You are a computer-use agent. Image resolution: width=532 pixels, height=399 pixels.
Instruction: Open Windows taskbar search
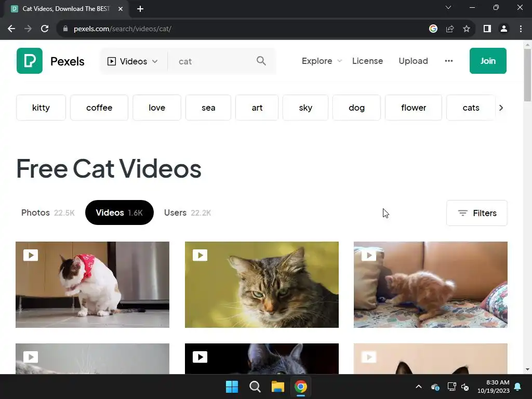255,387
